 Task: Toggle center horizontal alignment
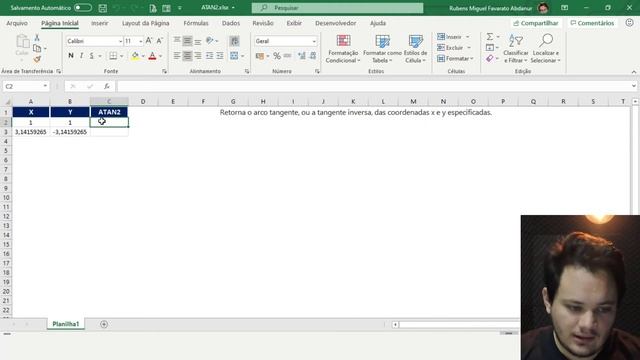tap(187, 56)
